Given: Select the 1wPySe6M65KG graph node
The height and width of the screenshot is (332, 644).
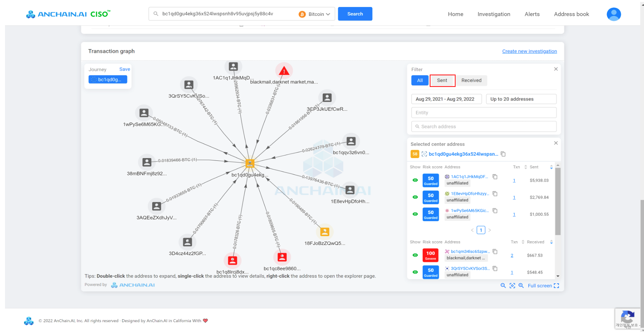Looking at the screenshot, I should 144,113.
